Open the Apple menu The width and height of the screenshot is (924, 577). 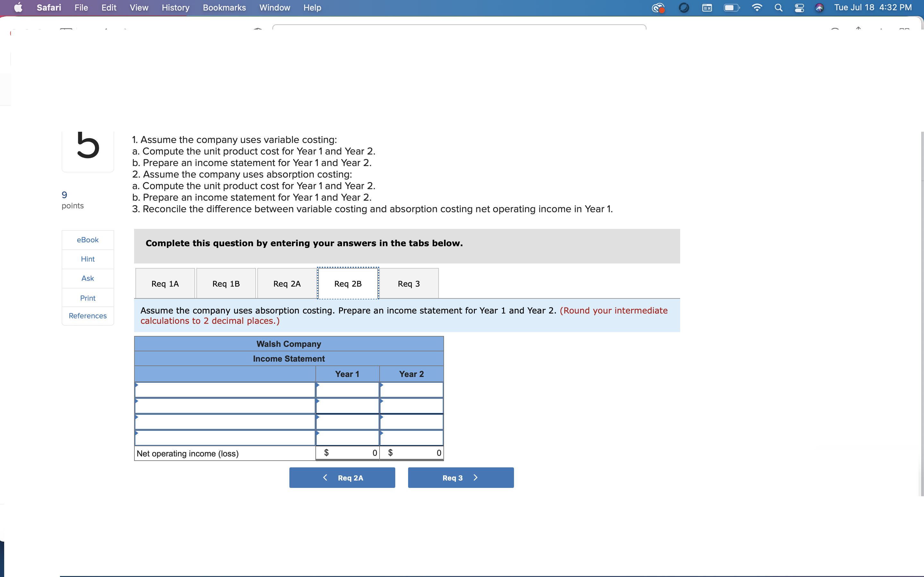18,8
